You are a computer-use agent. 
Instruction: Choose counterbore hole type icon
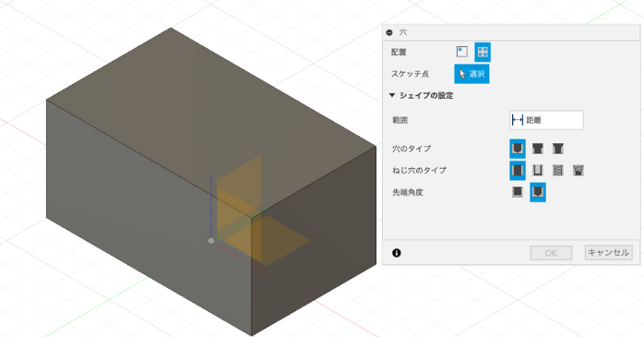point(538,149)
